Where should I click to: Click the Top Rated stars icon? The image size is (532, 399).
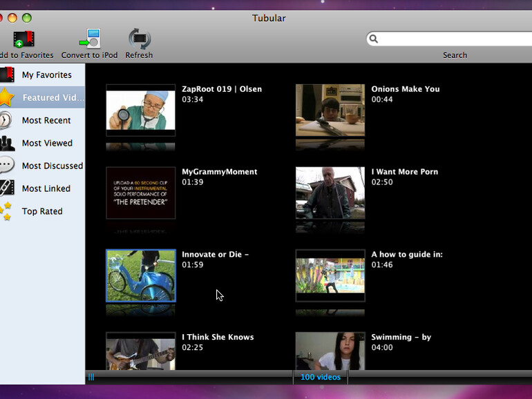click(6, 211)
